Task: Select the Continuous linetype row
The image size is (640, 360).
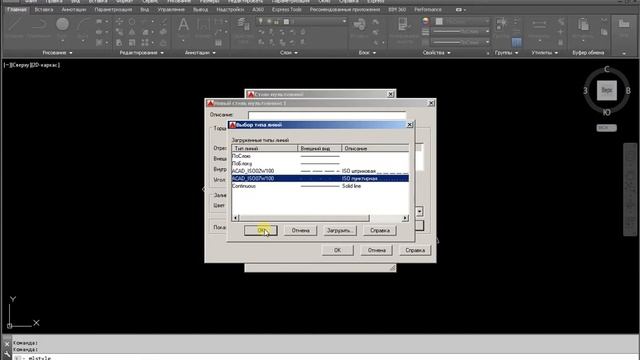Action: [x=320, y=186]
